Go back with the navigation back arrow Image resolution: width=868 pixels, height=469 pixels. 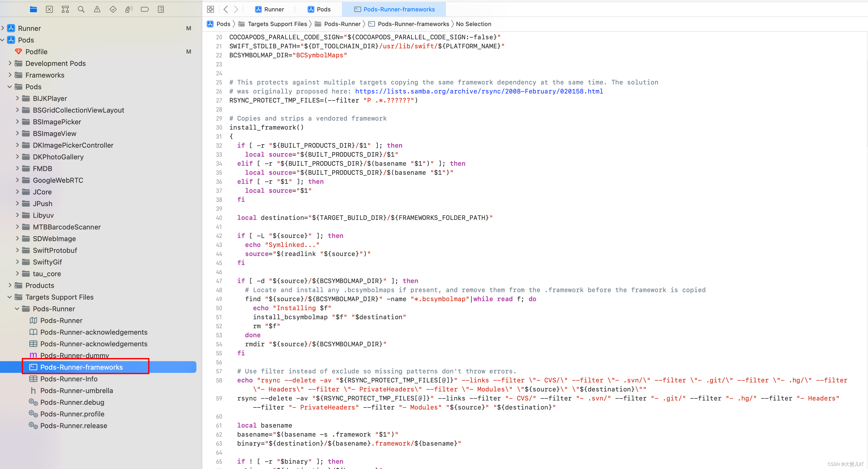pos(226,9)
